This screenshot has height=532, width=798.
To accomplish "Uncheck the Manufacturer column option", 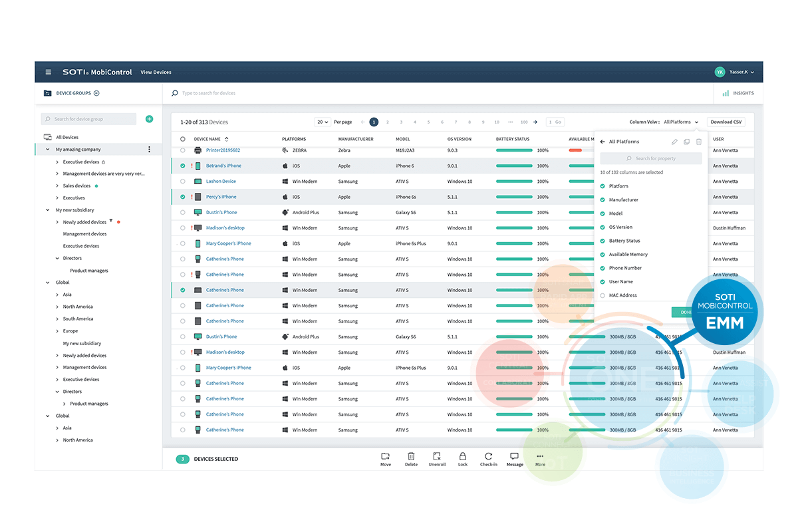I will coord(602,200).
